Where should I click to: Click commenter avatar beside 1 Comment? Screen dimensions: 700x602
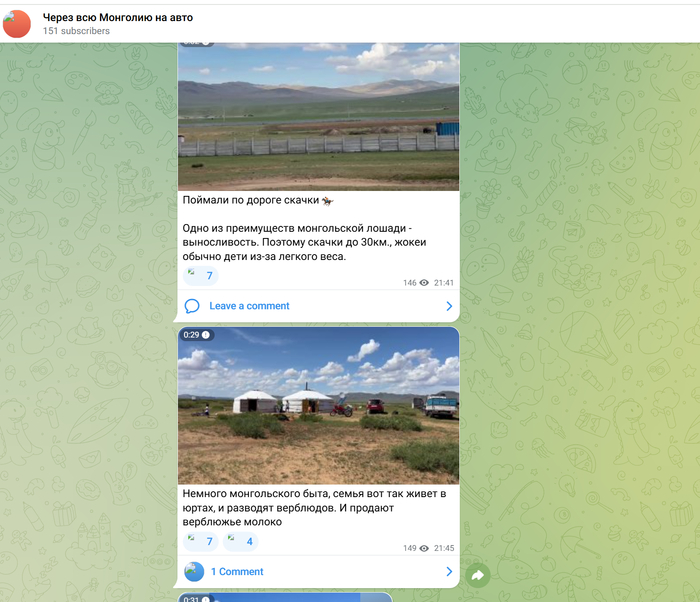pos(194,572)
